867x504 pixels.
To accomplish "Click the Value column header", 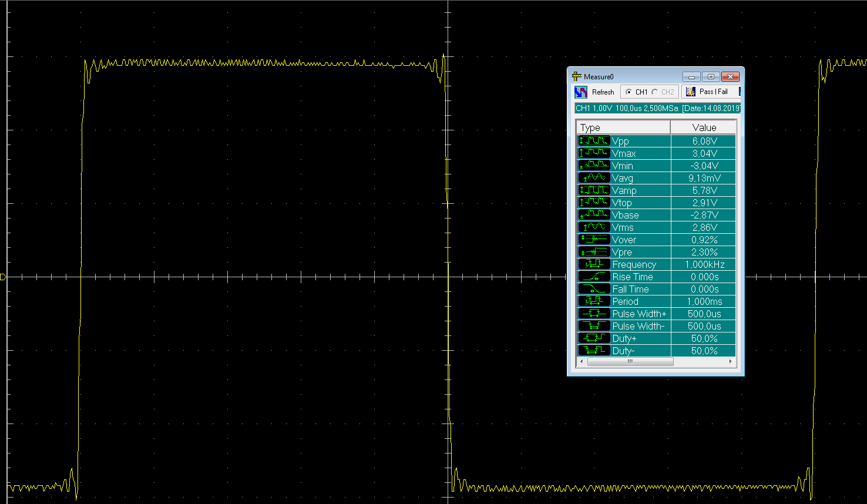I will 704,127.
